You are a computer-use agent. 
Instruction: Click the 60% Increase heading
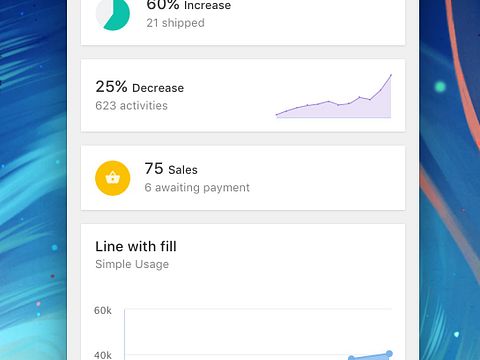click(189, 5)
